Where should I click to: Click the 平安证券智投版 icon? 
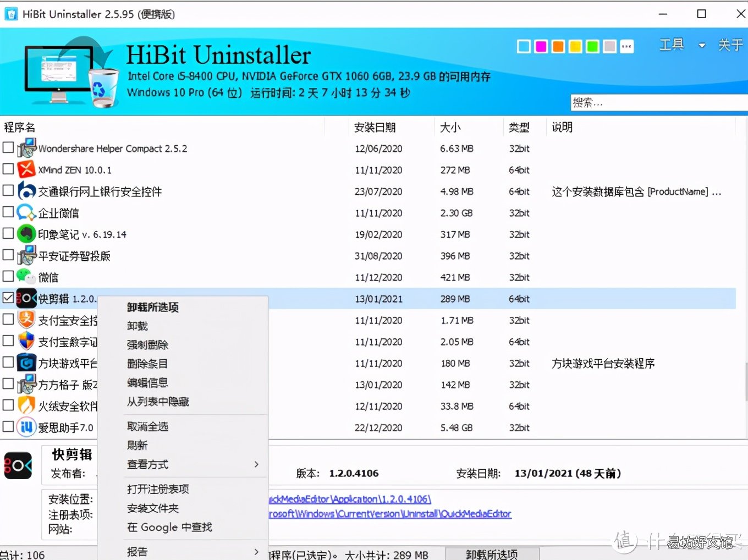pyautogui.click(x=26, y=255)
